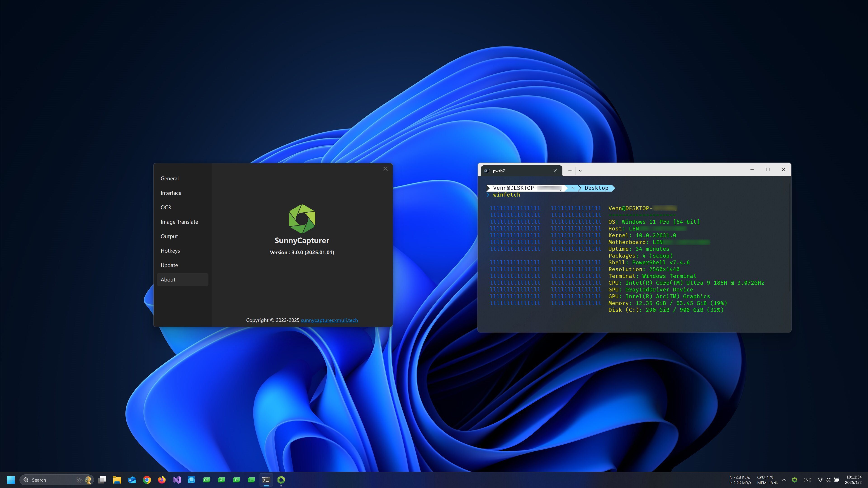868x488 pixels.
Task: Open the Wi-Fi network flyout
Action: pyautogui.click(x=820, y=480)
